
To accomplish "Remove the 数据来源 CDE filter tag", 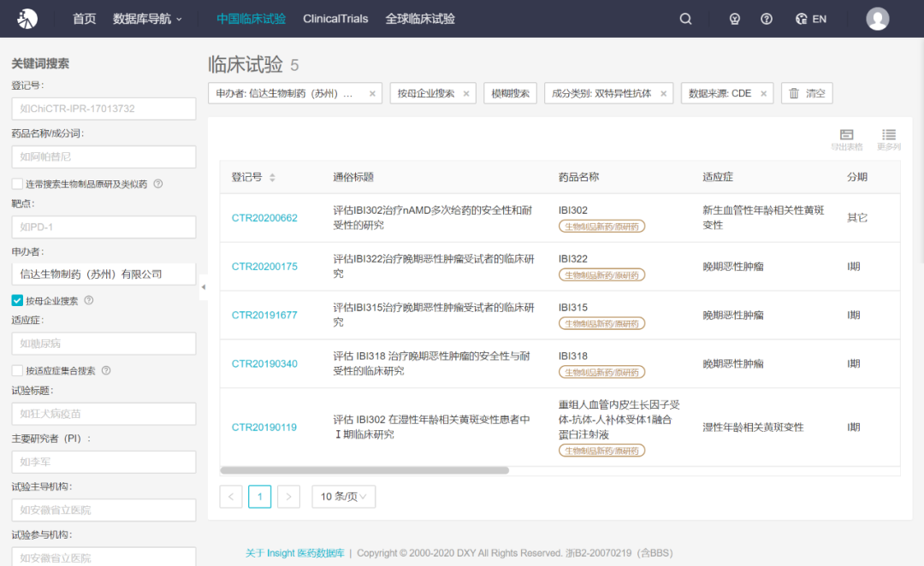I will pos(764,94).
